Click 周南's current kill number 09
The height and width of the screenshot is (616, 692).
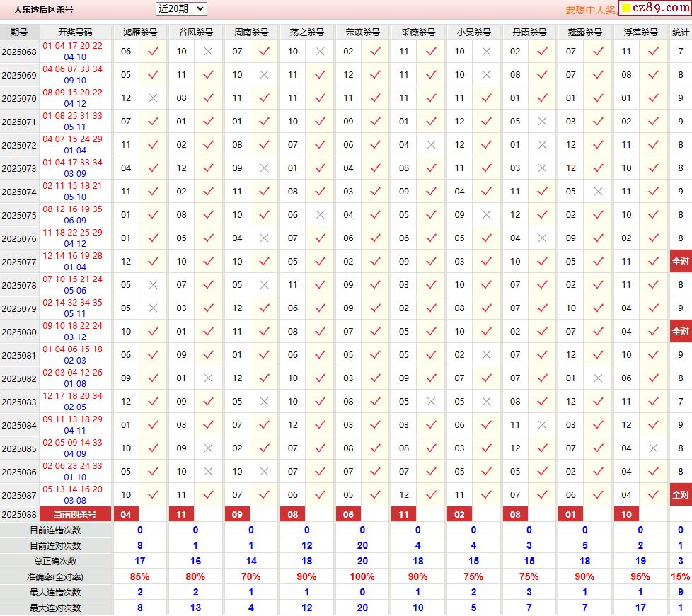237,514
